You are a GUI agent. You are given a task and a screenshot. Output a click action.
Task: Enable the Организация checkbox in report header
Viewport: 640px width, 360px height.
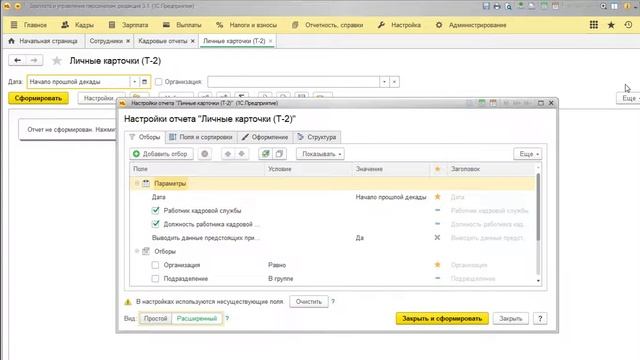(159, 82)
